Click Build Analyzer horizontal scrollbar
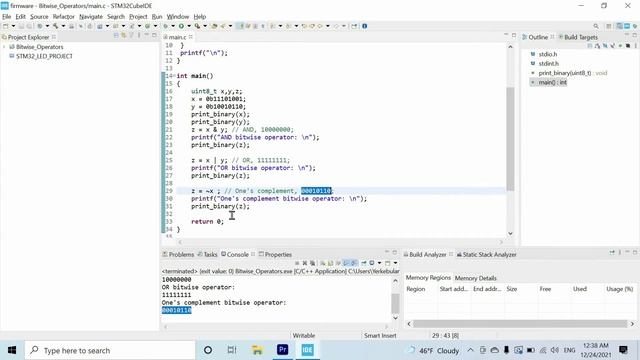 [x=520, y=324]
